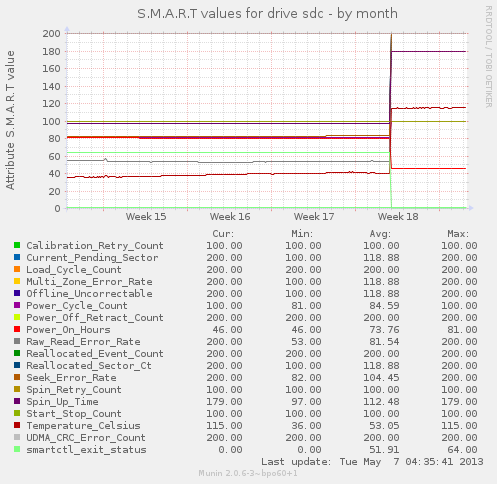Click the Temperature_Celsius dark red swatch
Screen dimensions: 497x484
pyautogui.click(x=17, y=425)
